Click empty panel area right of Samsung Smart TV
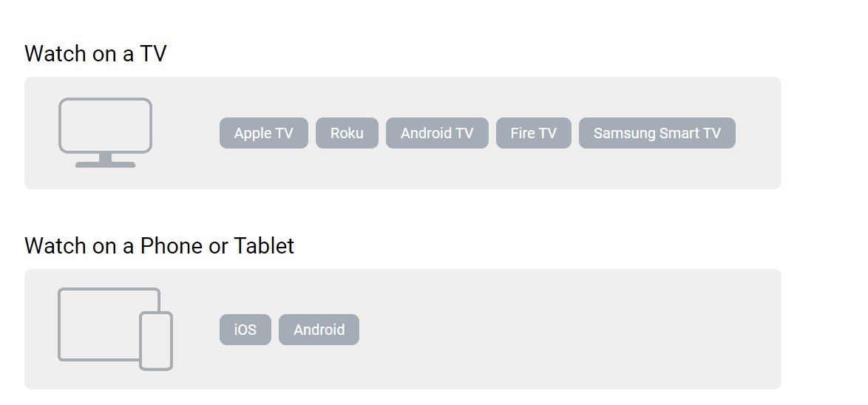Screen dimensions: 868x405 (758, 133)
